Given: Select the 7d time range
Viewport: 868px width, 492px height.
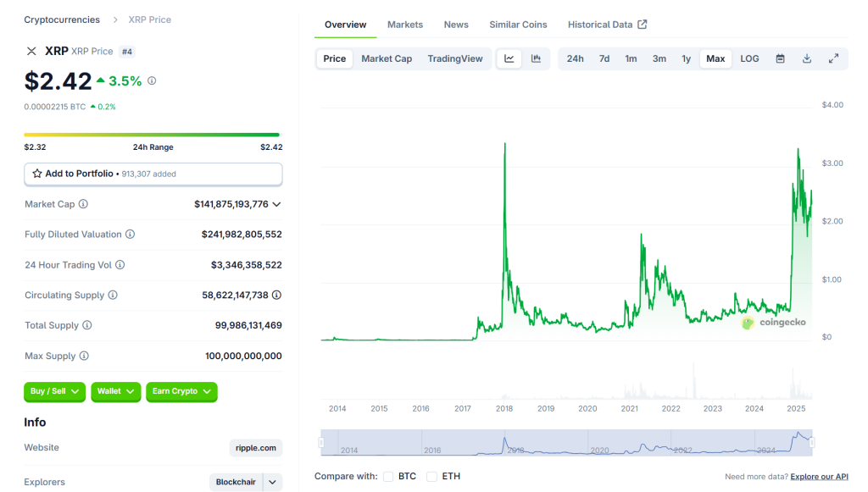Looking at the screenshot, I should coord(604,58).
